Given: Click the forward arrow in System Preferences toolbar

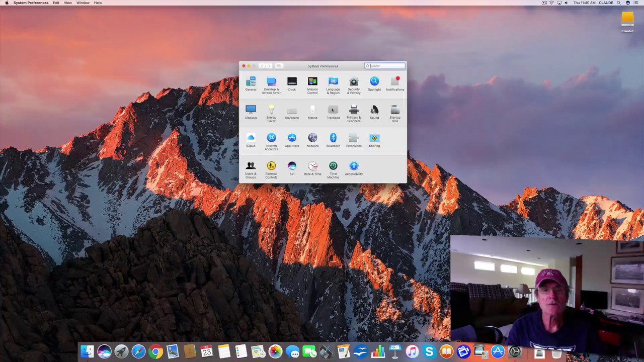Looking at the screenshot, I should (269, 66).
